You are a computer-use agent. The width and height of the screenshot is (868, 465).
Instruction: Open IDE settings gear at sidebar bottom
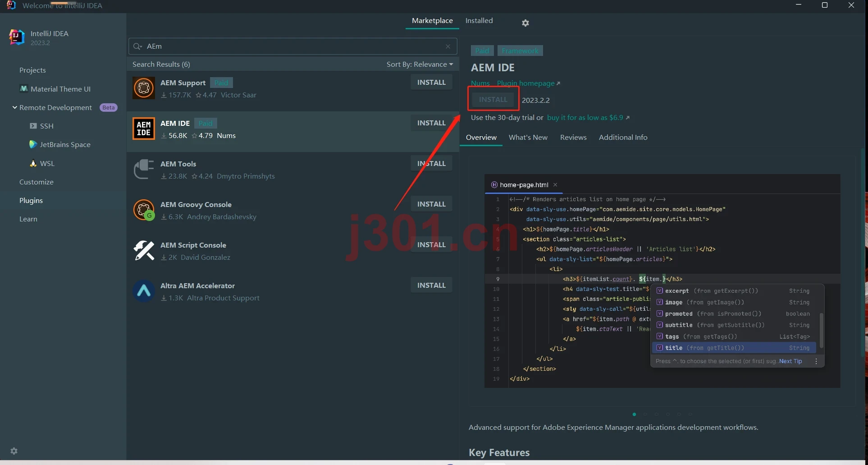point(14,451)
